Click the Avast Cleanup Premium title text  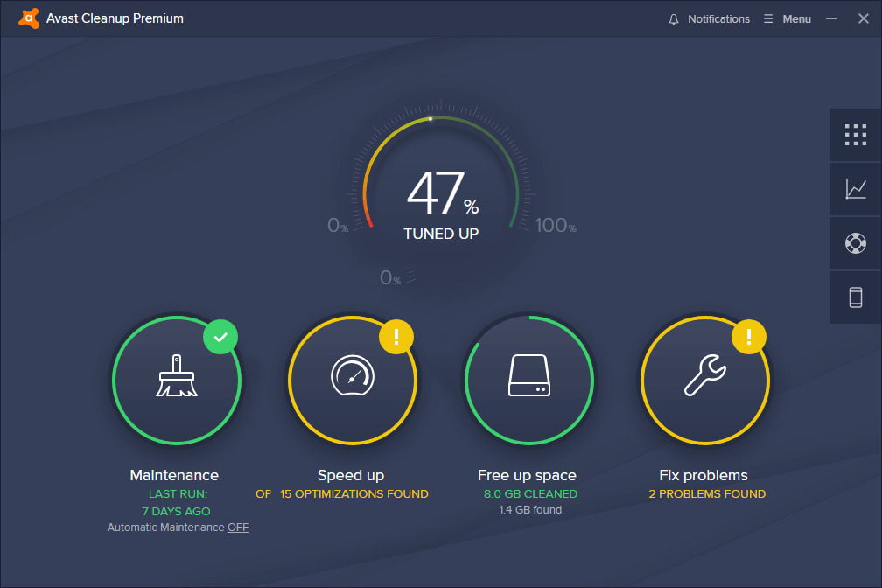click(x=115, y=18)
